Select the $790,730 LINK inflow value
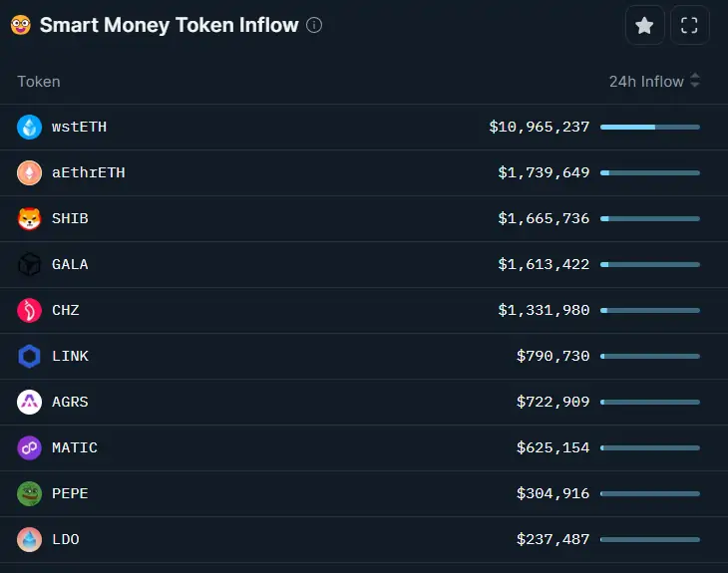This screenshot has height=573, width=728. [552, 356]
